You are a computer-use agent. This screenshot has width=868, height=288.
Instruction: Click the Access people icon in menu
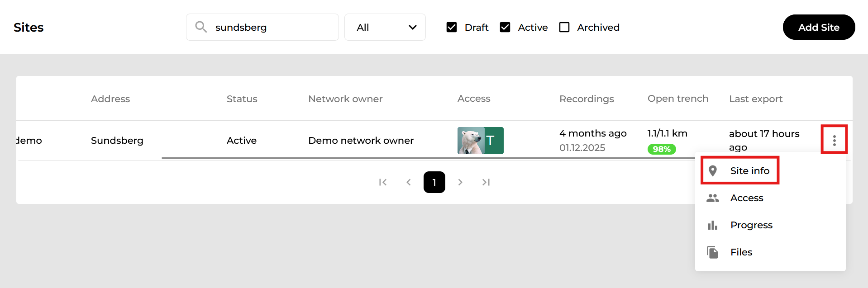pyautogui.click(x=713, y=198)
